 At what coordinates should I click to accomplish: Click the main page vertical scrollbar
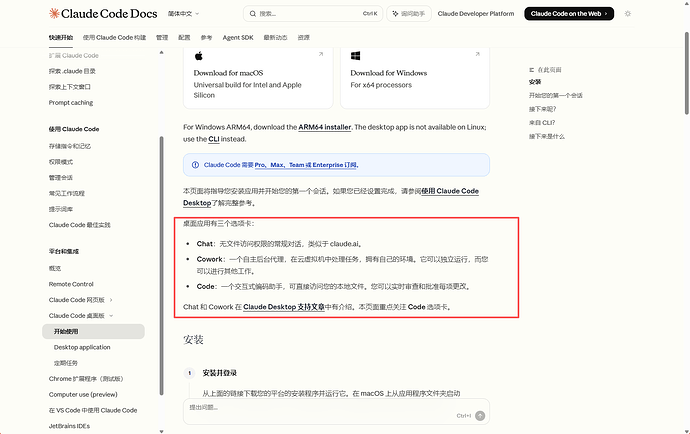coord(686,73)
